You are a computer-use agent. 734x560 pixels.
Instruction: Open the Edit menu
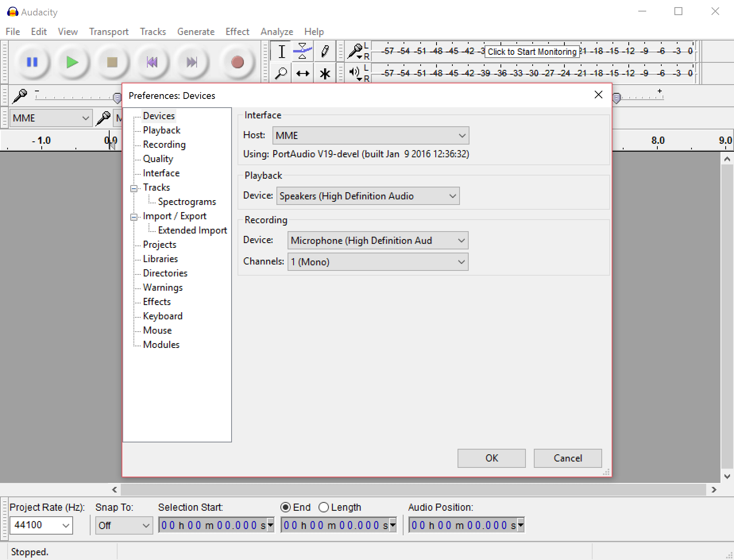point(39,31)
